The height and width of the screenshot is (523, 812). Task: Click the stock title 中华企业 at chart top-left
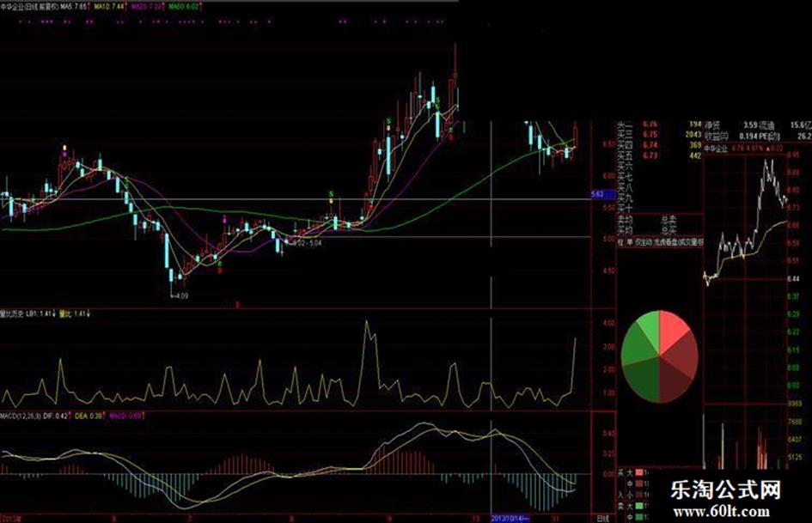[11, 7]
